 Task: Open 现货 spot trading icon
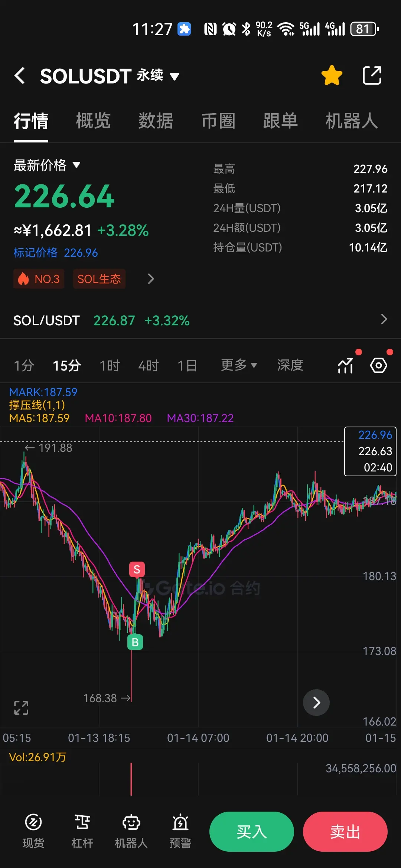click(x=33, y=831)
